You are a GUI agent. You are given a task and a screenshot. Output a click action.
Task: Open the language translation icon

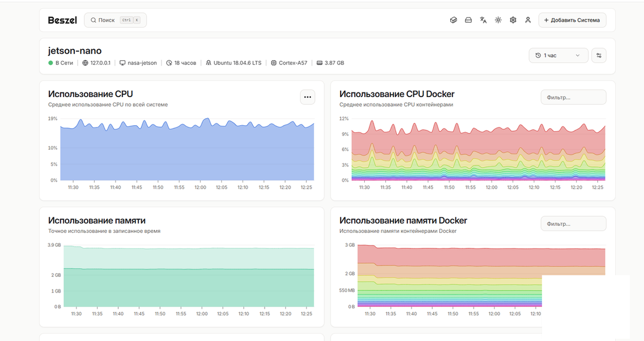coord(484,20)
